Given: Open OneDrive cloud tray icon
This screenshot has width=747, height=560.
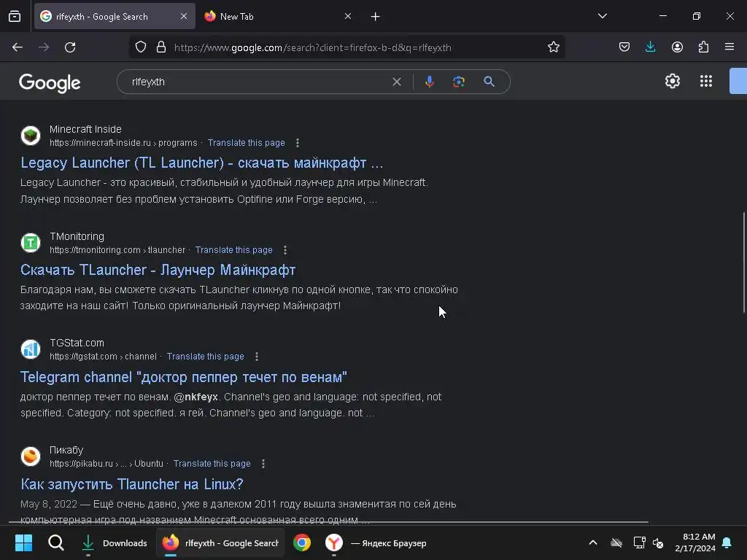Looking at the screenshot, I should click(616, 542).
